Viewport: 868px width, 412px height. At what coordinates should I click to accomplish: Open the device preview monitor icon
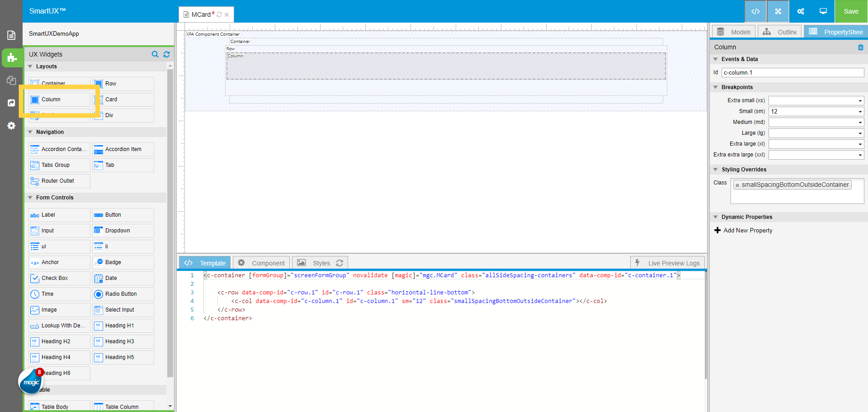pyautogui.click(x=822, y=11)
